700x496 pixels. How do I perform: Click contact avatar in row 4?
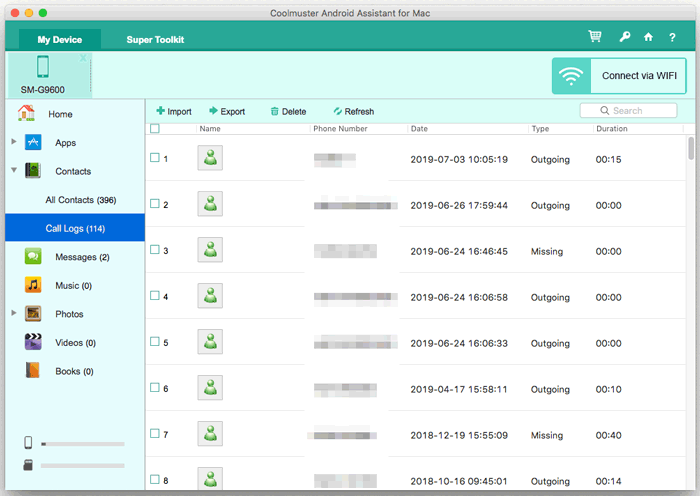point(210,296)
